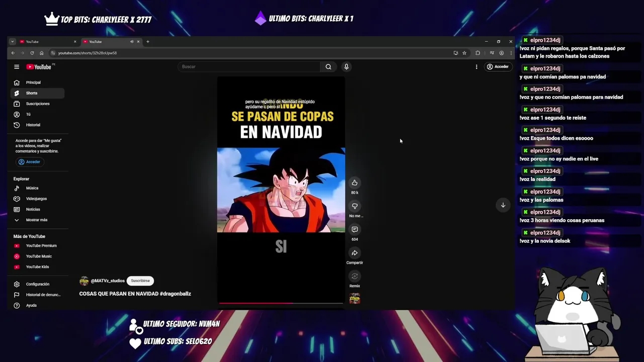
Task: Open media control icon in Chrome toolbar
Action: 492,53
